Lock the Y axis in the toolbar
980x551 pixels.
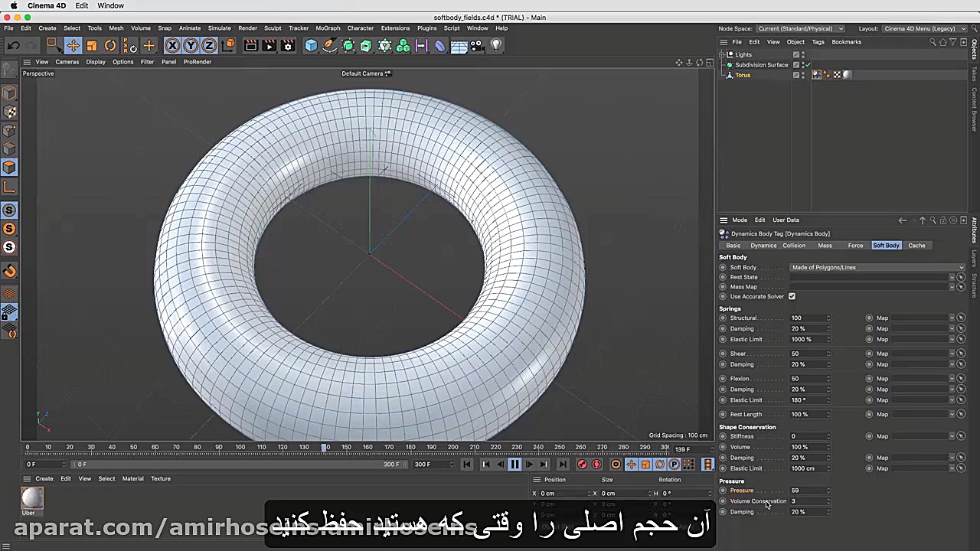coord(191,46)
